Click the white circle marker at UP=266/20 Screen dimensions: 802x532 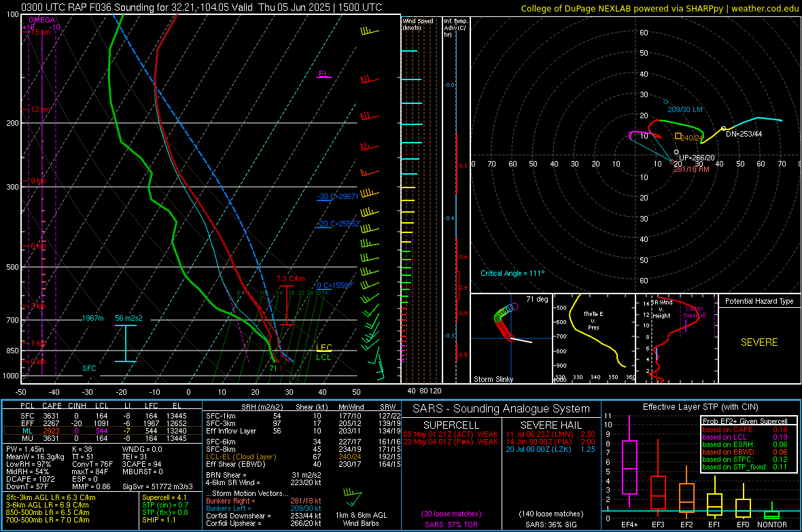676,152
